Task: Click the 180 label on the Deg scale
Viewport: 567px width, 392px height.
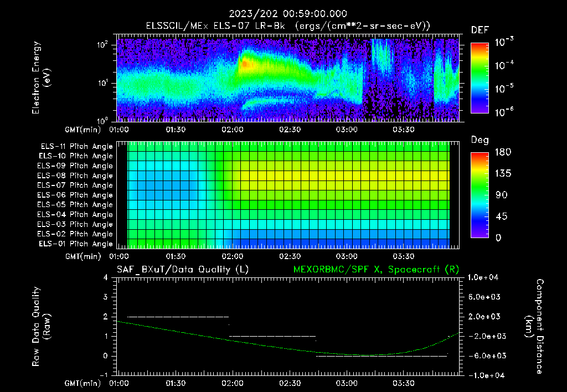Action: coord(503,152)
